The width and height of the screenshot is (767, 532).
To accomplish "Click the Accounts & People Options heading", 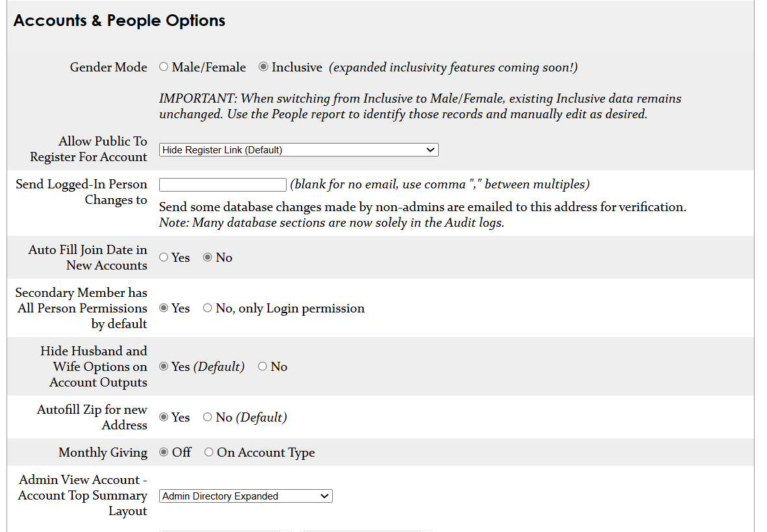I will [x=119, y=20].
